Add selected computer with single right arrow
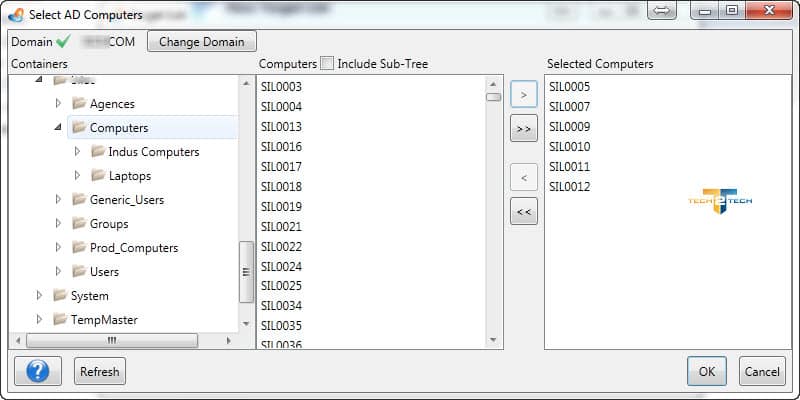Viewport: 800px width, 400px height. (x=523, y=95)
